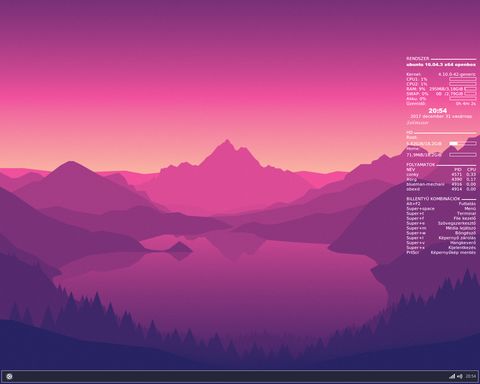Click the Kernel version line

point(441,74)
